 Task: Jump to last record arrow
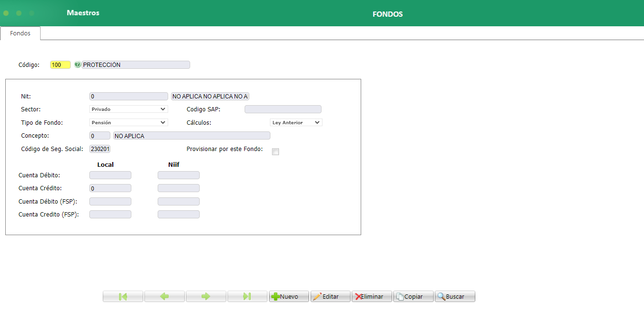(247, 296)
